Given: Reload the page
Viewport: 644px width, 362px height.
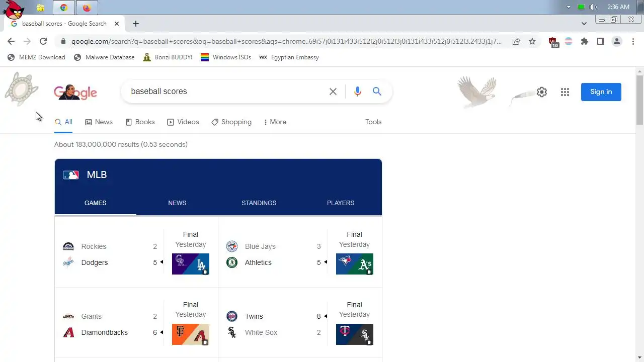Looking at the screenshot, I should click(x=43, y=42).
